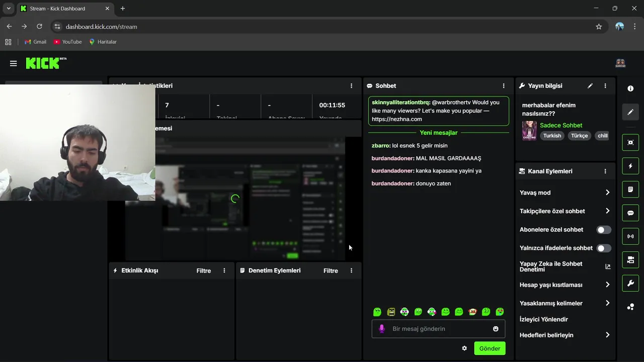View site information icon in address bar
This screenshot has height=362, width=644.
(57, 27)
